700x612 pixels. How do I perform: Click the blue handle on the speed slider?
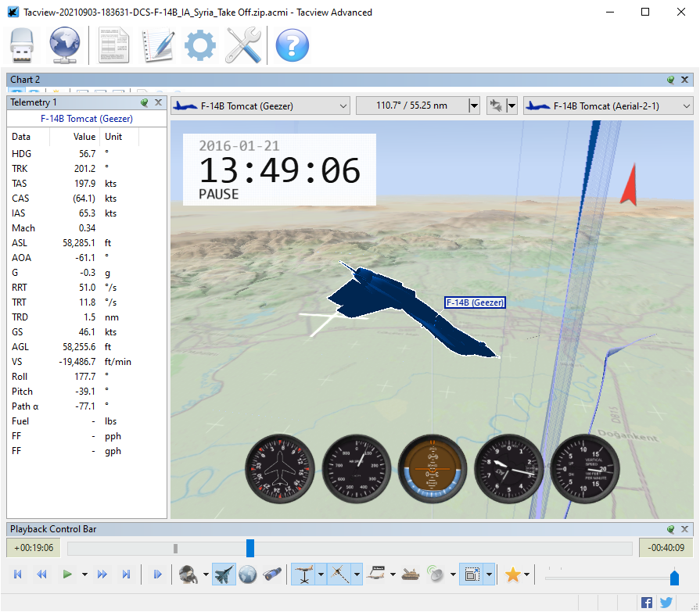pos(674,578)
